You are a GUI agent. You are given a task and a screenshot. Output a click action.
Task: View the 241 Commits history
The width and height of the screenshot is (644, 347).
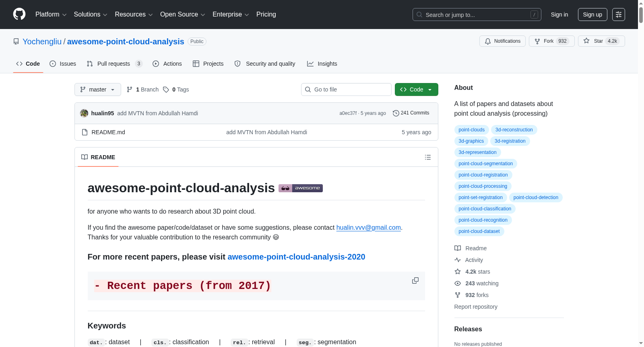coord(411,113)
